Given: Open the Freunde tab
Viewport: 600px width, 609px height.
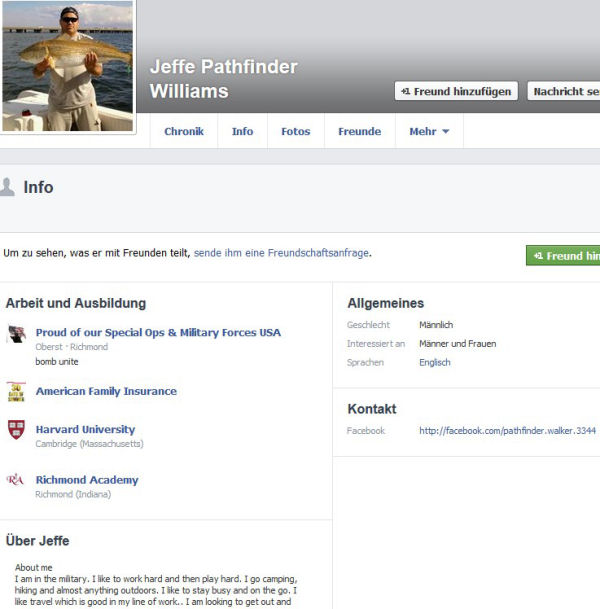Looking at the screenshot, I should 360,131.
